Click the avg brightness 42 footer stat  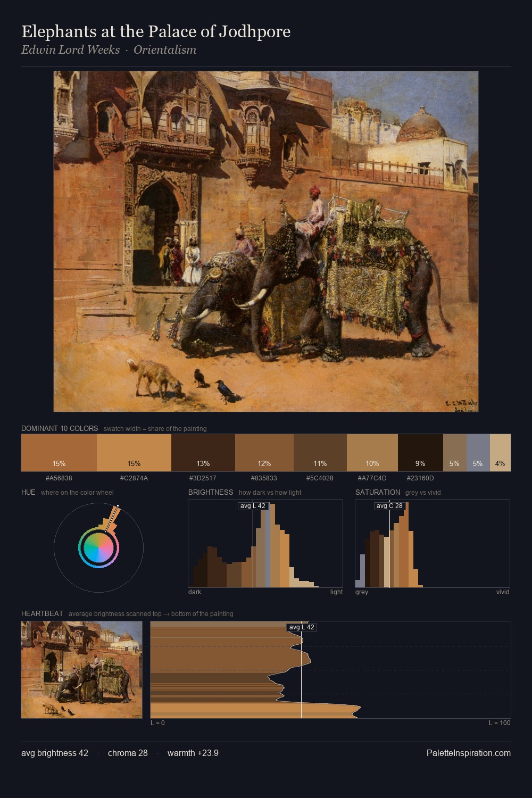[55, 753]
